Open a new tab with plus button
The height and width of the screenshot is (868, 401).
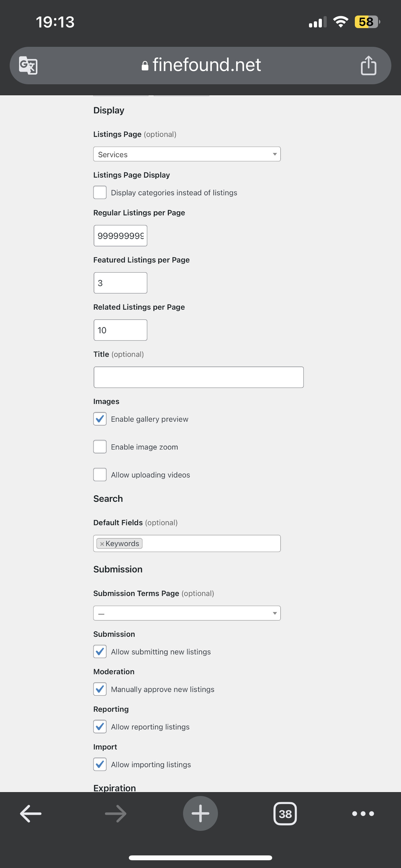pos(200,813)
